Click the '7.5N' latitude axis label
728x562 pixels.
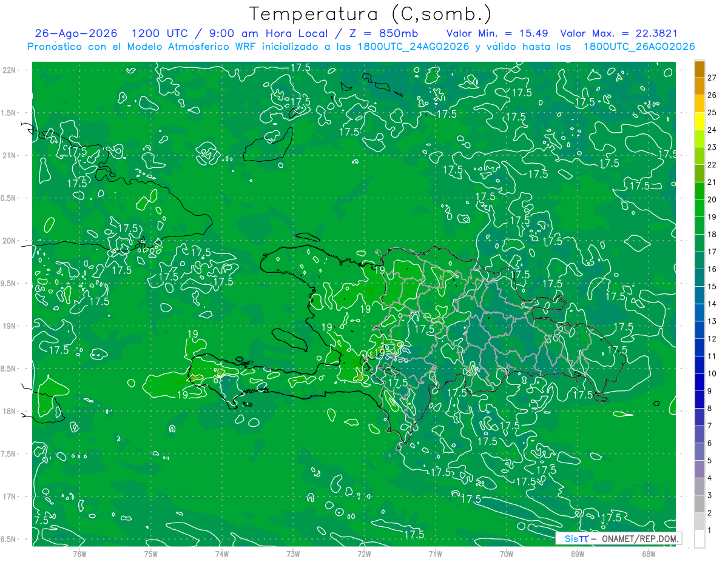pyautogui.click(x=9, y=454)
